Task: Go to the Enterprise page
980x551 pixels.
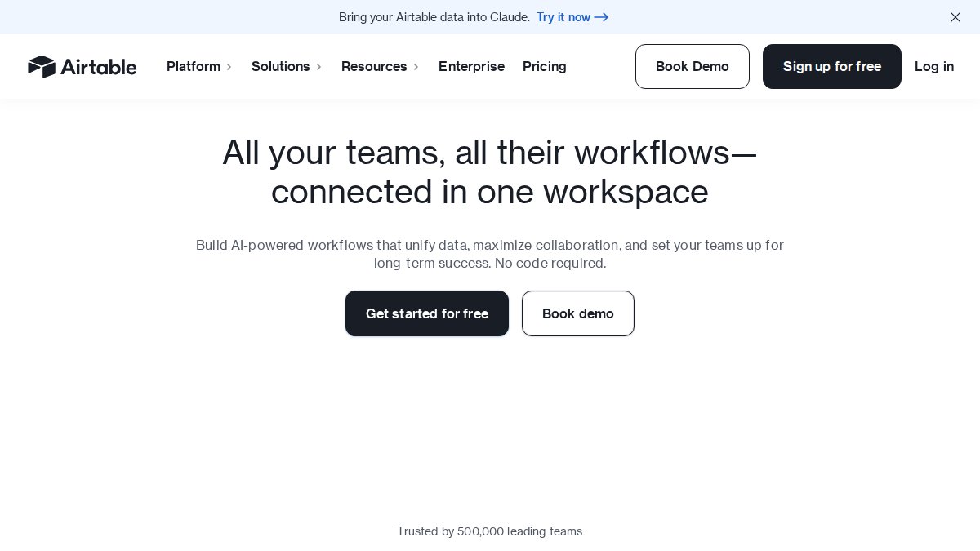Action: tap(471, 67)
